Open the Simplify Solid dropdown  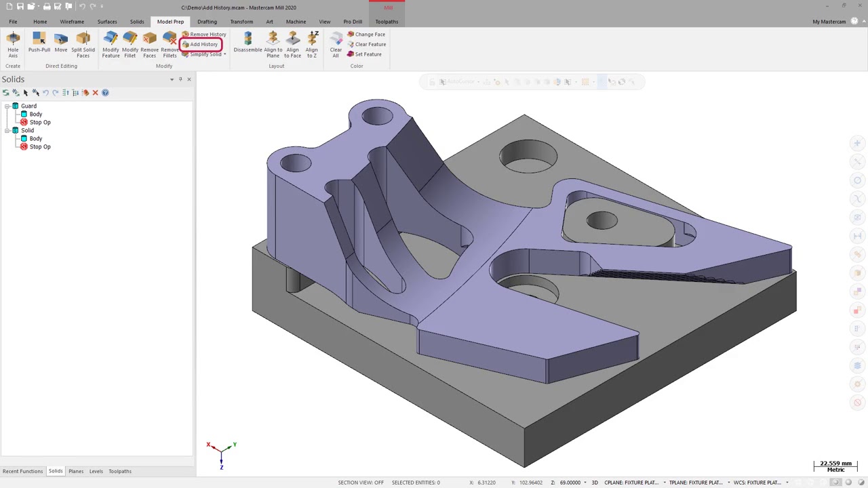point(224,54)
